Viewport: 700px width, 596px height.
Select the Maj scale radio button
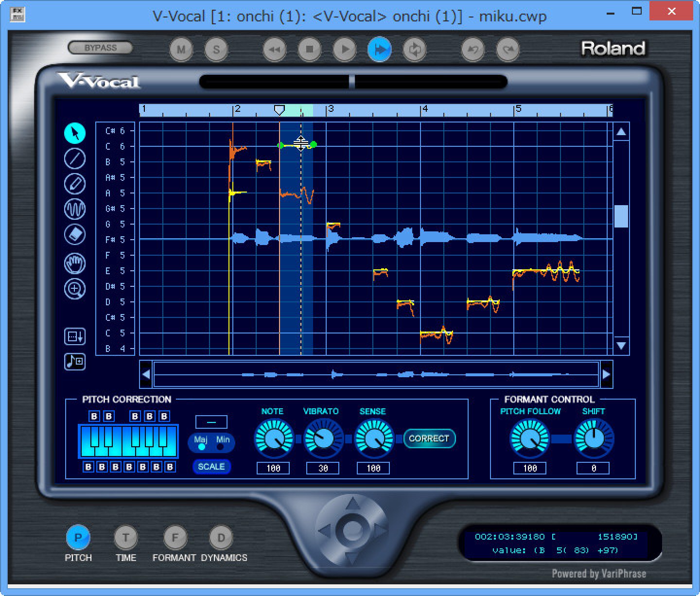click(201, 447)
